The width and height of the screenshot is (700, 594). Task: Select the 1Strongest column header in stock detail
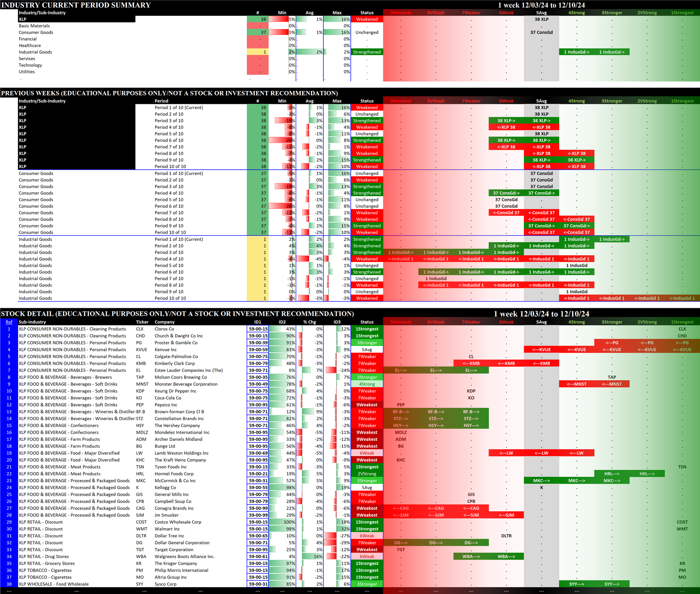(682, 322)
